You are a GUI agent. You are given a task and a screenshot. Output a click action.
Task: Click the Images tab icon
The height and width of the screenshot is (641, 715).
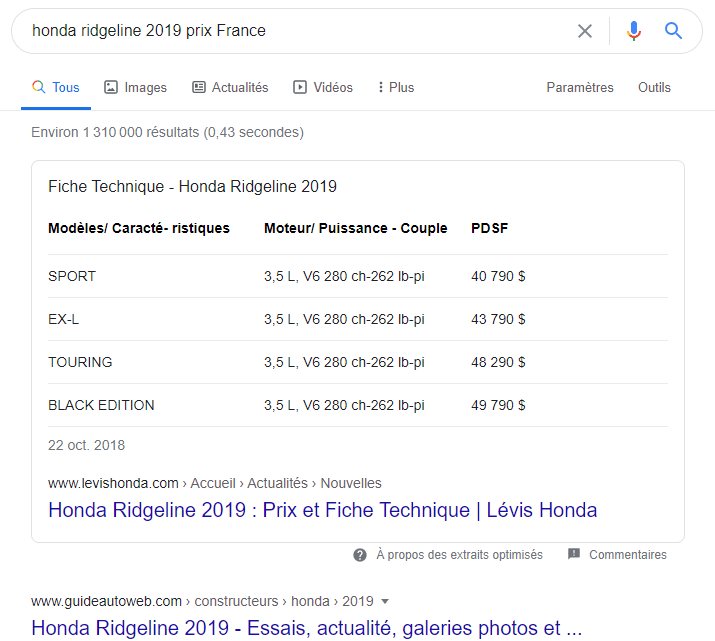click(x=111, y=87)
